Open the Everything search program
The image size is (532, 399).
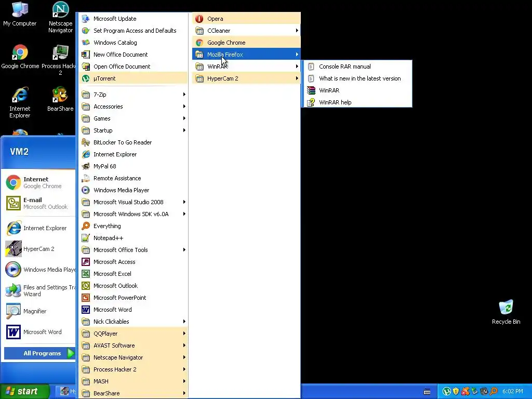click(134, 226)
